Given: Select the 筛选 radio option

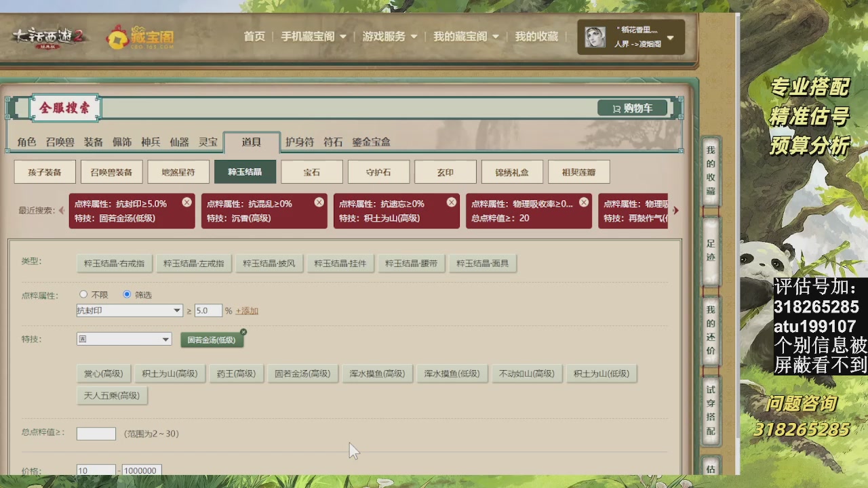Looking at the screenshot, I should [x=126, y=293].
